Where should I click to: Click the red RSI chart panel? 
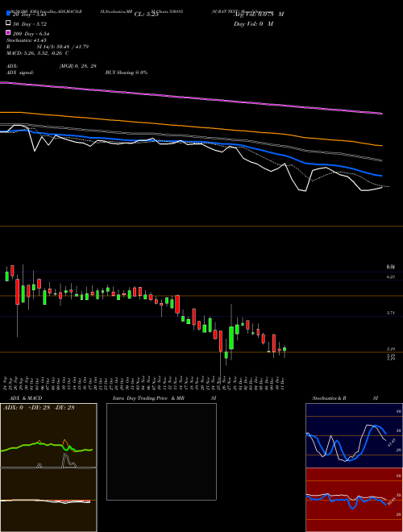click(354, 500)
